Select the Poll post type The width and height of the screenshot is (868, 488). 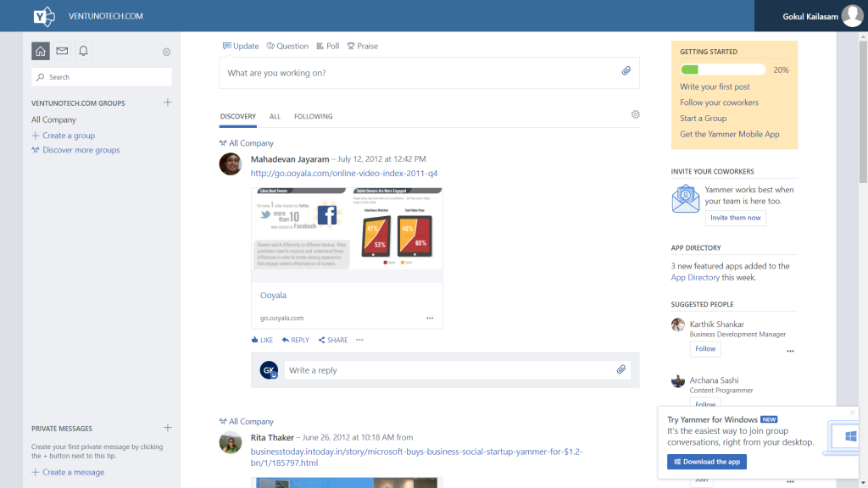(328, 46)
